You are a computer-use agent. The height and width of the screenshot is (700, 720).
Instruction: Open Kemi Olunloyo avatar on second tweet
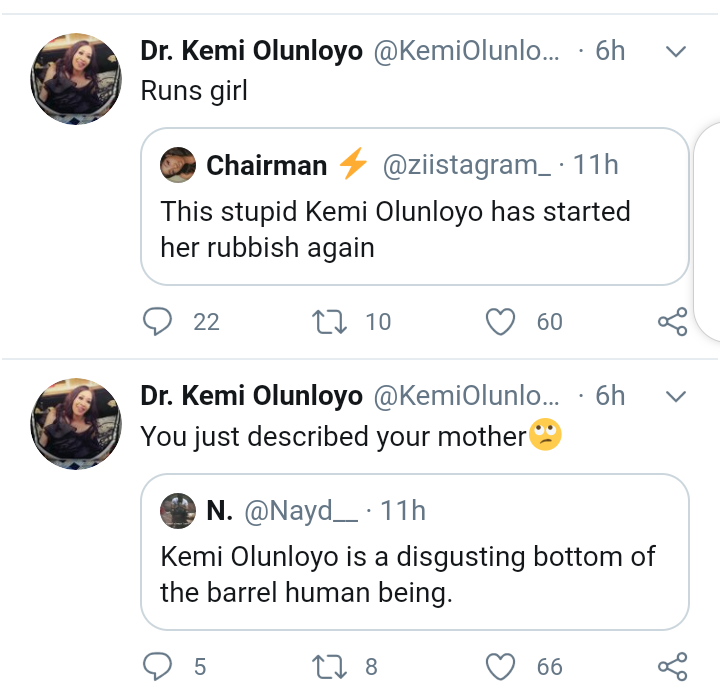pos(78,423)
